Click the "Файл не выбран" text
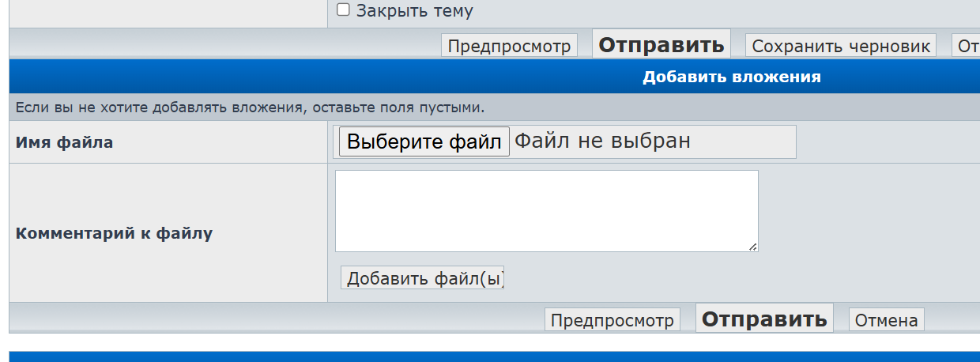 pos(602,141)
